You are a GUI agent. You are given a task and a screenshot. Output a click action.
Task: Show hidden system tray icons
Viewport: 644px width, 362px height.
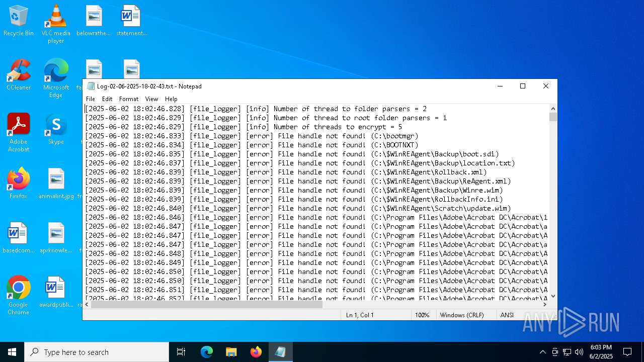click(542, 352)
